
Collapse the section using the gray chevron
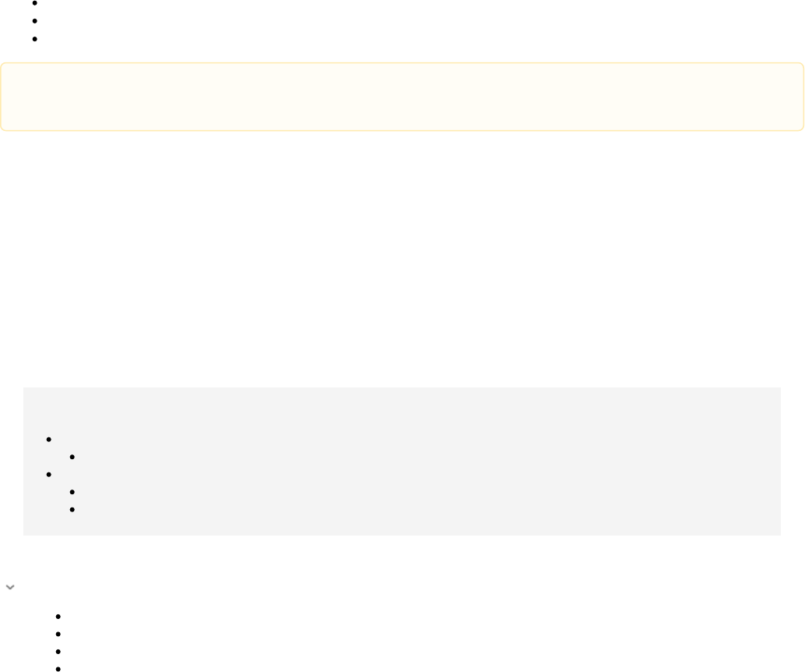(x=10, y=587)
